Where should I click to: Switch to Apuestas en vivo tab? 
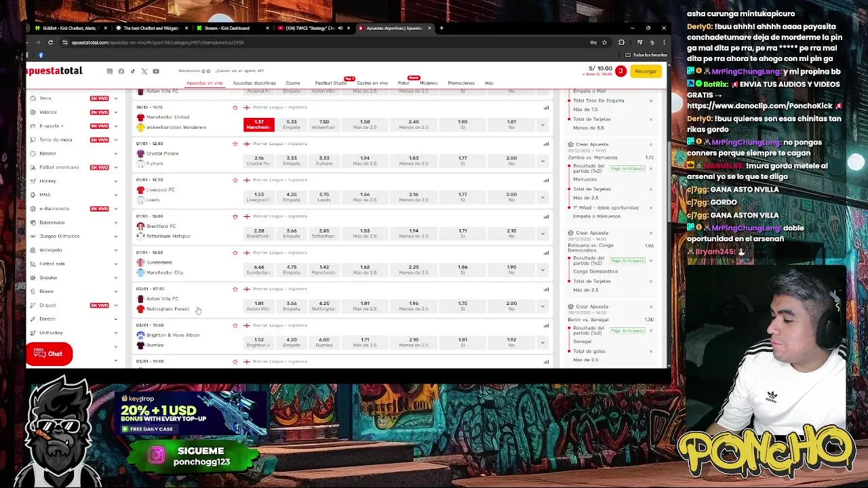tap(205, 83)
